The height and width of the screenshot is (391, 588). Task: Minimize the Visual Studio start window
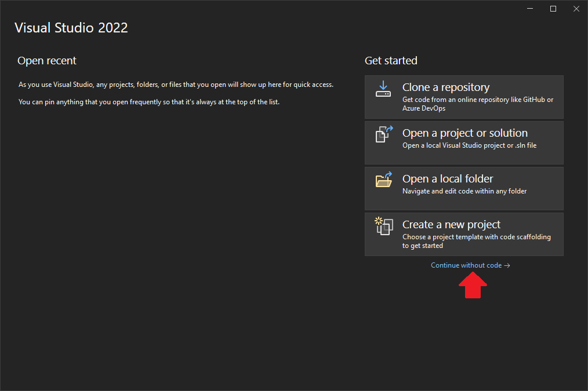[x=529, y=8]
